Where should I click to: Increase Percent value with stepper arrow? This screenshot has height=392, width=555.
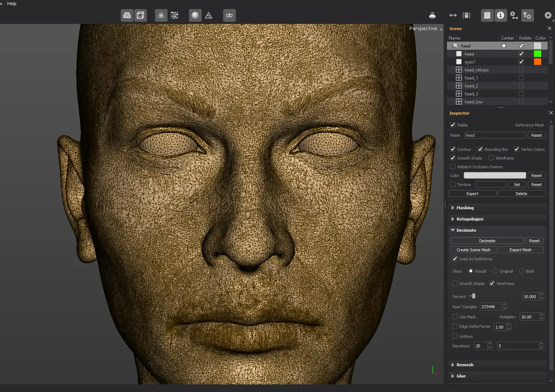(x=542, y=295)
